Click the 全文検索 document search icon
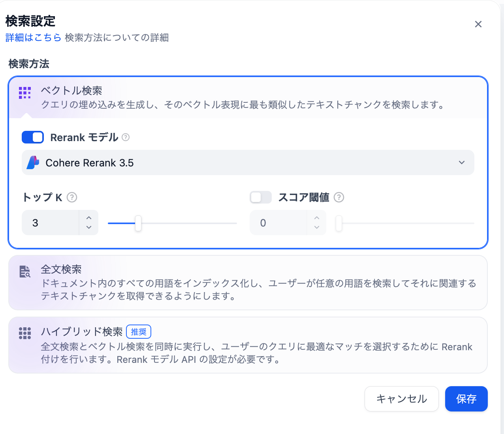The height and width of the screenshot is (434, 504). (x=25, y=272)
